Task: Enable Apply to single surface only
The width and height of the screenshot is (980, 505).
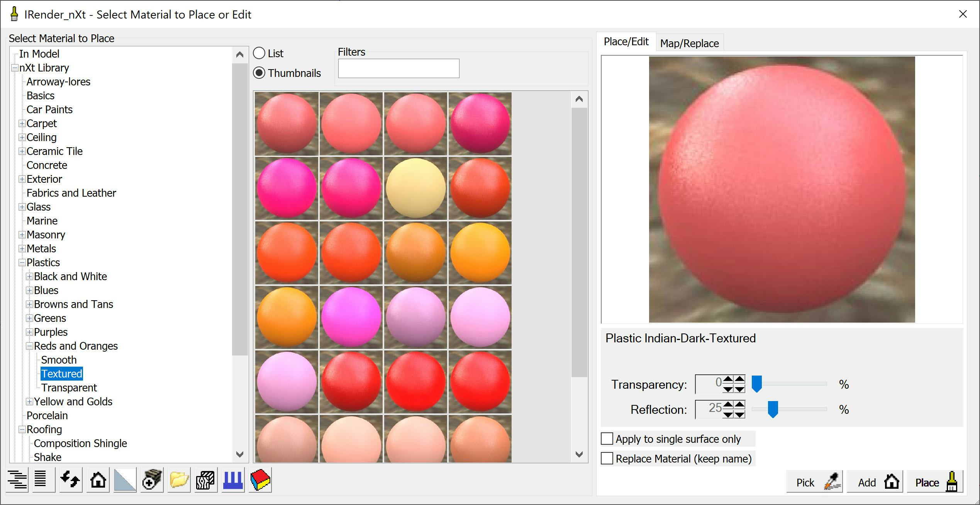Action: point(606,439)
